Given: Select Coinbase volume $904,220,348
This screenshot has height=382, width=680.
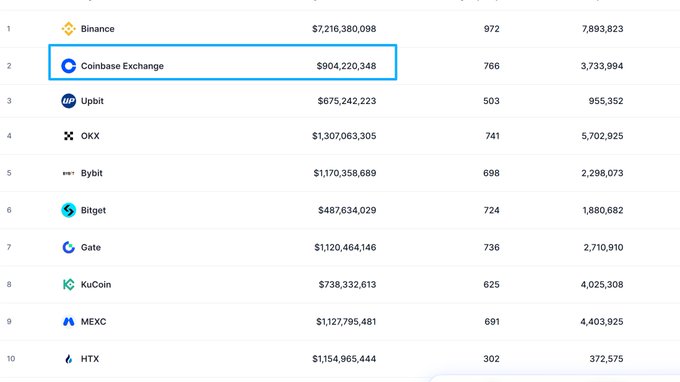Looking at the screenshot, I should [346, 66].
